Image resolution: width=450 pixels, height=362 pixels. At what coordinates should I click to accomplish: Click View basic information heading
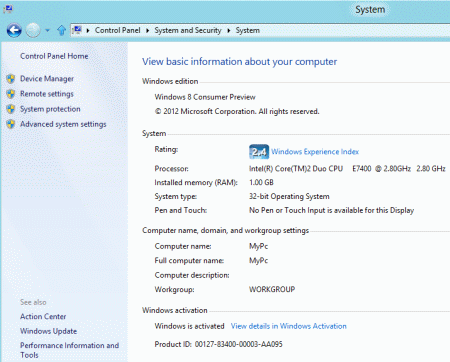click(x=239, y=62)
